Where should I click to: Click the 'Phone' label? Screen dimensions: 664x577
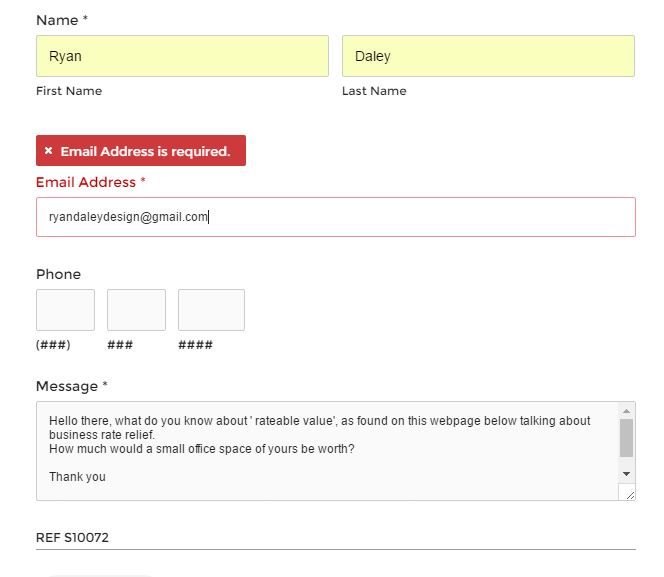(x=58, y=274)
